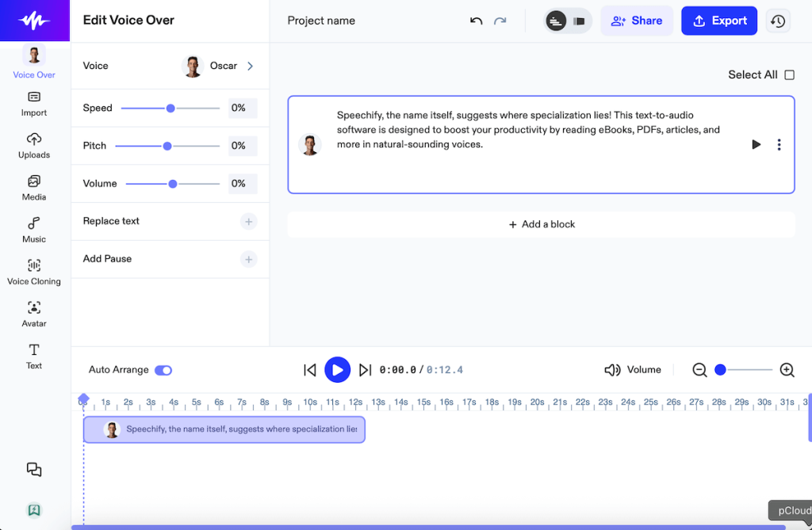This screenshot has width=812, height=530.
Task: Click the green bookmark guide icon
Action: 34,510
